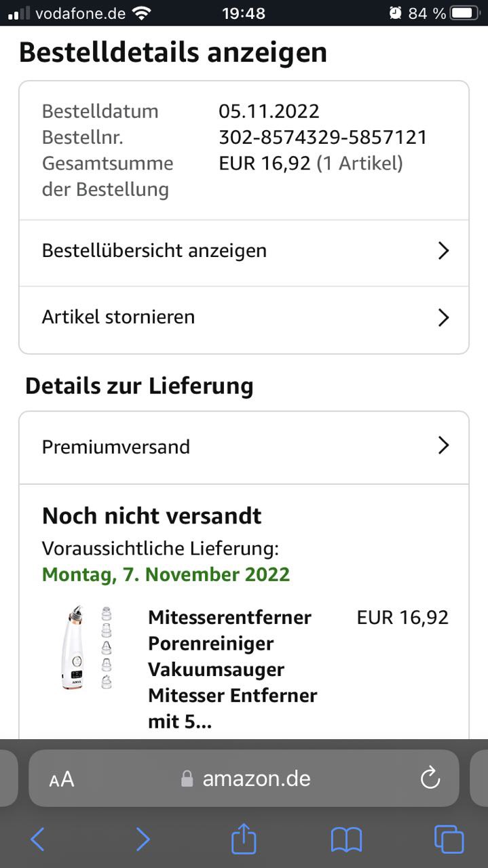The height and width of the screenshot is (868, 488).
Task: Tap the amazon.de address bar
Action: [x=257, y=779]
